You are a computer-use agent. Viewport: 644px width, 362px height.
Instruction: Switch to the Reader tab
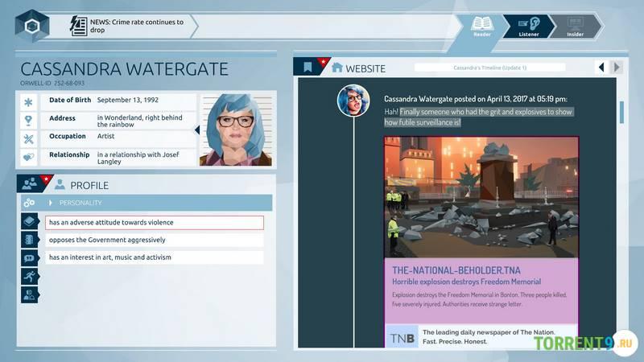[482, 26]
